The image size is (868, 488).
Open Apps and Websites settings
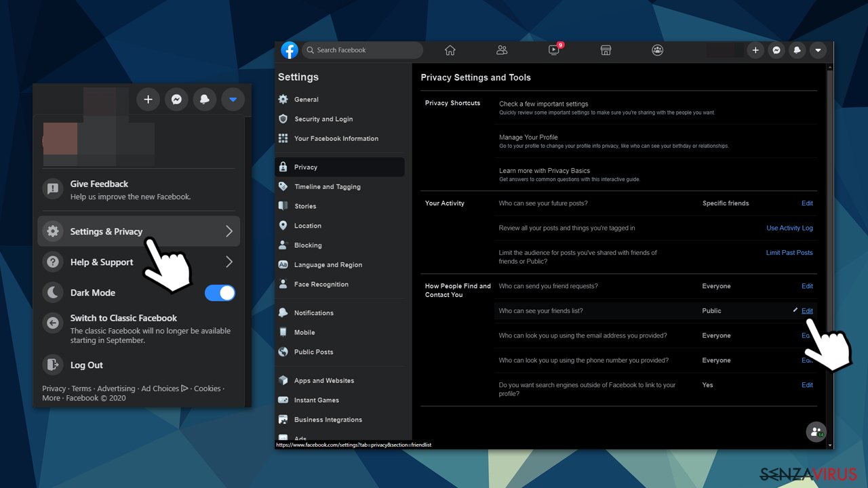click(339, 381)
